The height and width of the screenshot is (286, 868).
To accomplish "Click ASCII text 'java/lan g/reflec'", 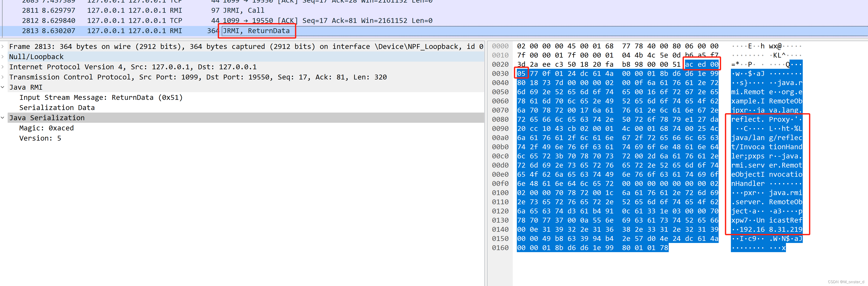I will [x=767, y=138].
